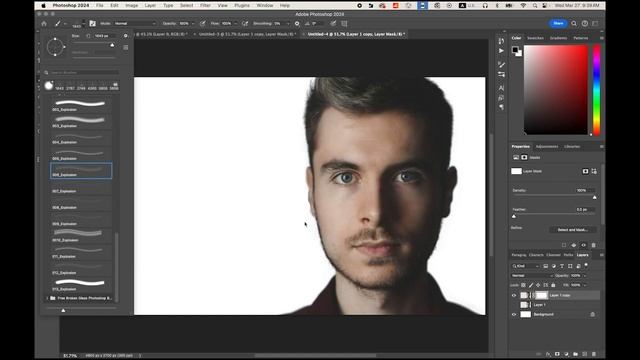Select the 003_Explosion brush

pyautogui.click(x=80, y=122)
